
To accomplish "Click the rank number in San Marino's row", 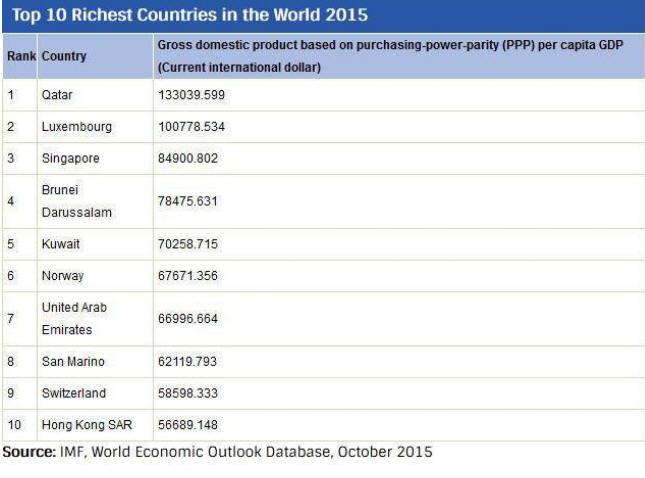I will coord(11,362).
